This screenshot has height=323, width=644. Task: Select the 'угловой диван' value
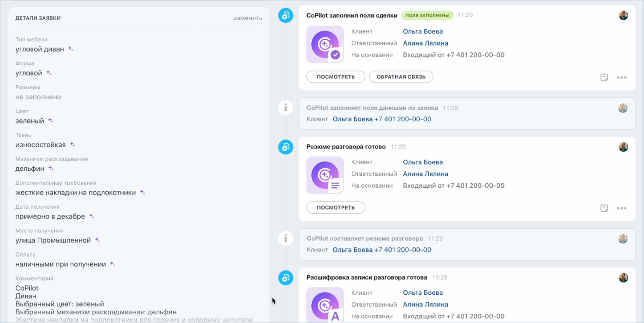click(x=40, y=49)
